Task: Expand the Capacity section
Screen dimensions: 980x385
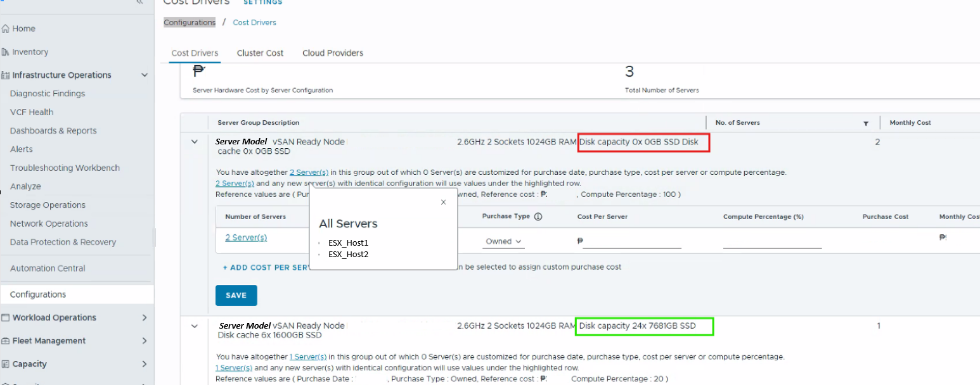Action: (x=145, y=364)
